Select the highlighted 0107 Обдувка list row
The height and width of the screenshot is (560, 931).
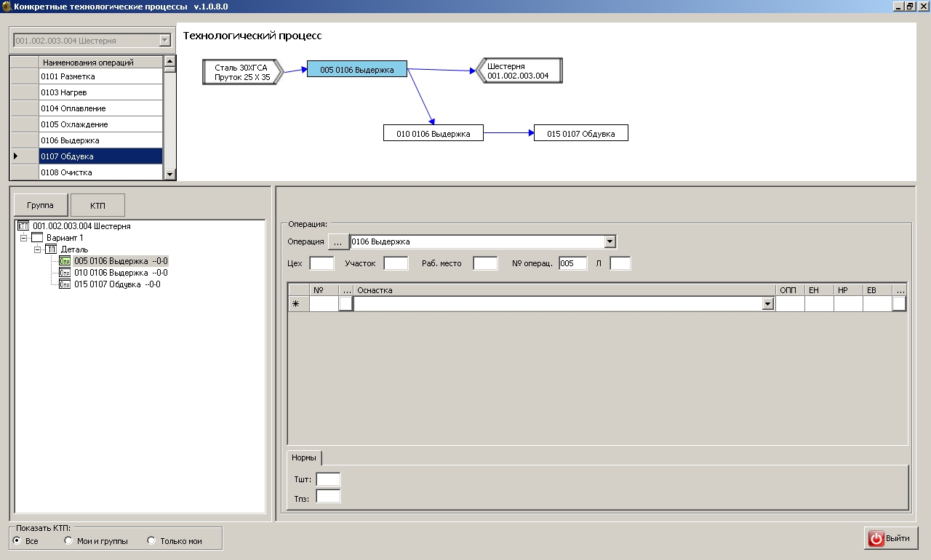coord(100,156)
